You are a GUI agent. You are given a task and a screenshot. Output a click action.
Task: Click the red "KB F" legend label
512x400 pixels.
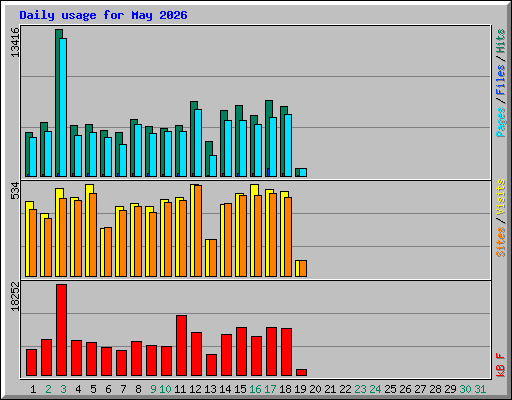(x=501, y=365)
